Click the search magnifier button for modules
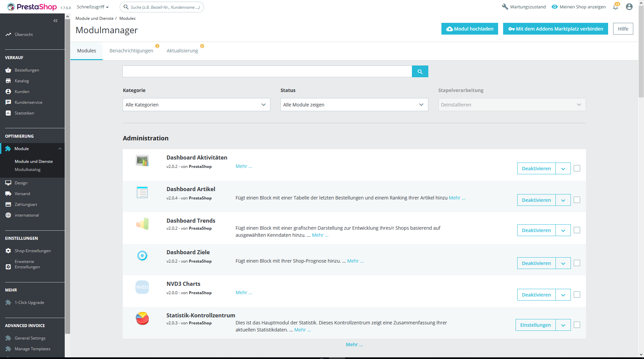644x359 pixels. 420,72
